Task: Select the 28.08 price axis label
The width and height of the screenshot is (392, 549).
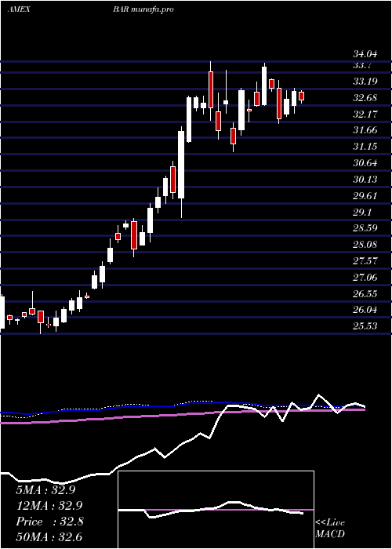Action: (365, 245)
